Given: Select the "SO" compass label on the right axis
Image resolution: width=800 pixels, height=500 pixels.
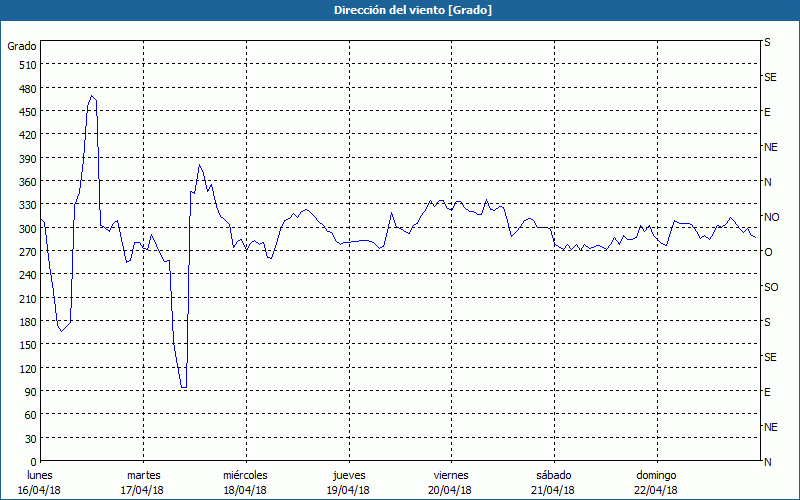Looking at the screenshot, I should coord(771,287).
